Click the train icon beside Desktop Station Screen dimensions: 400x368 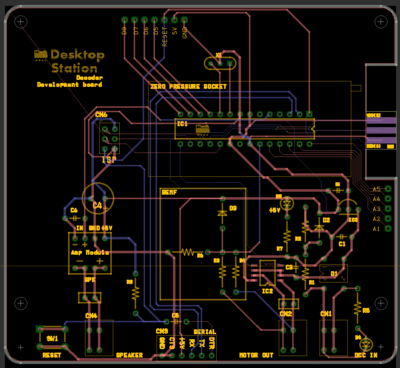click(41, 55)
